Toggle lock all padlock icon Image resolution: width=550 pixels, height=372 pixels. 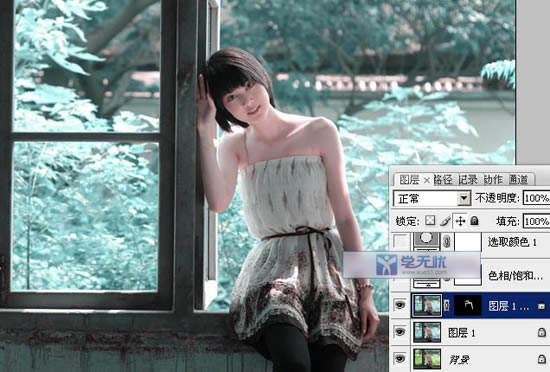point(474,221)
